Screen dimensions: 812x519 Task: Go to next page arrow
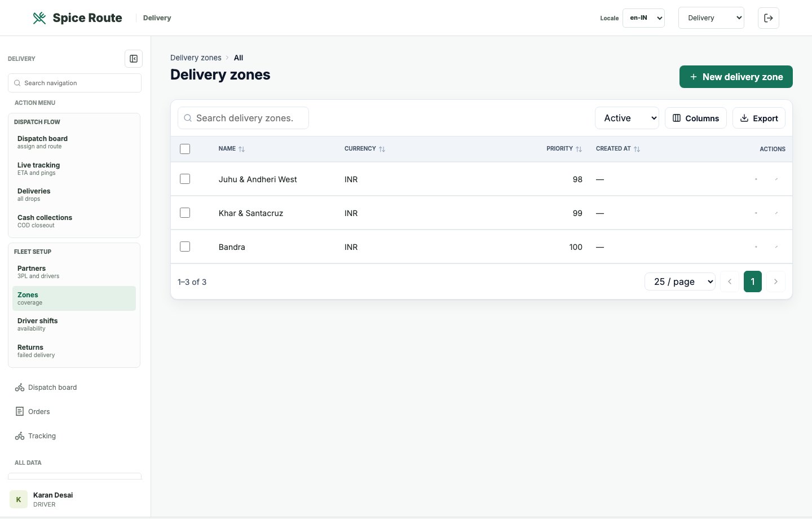[776, 282]
